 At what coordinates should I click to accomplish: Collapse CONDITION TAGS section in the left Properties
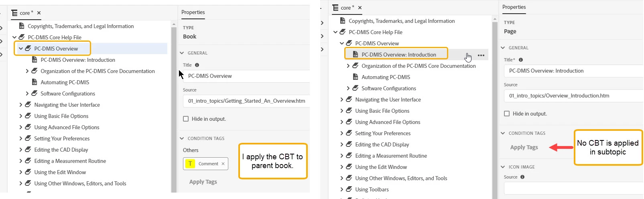pos(182,138)
